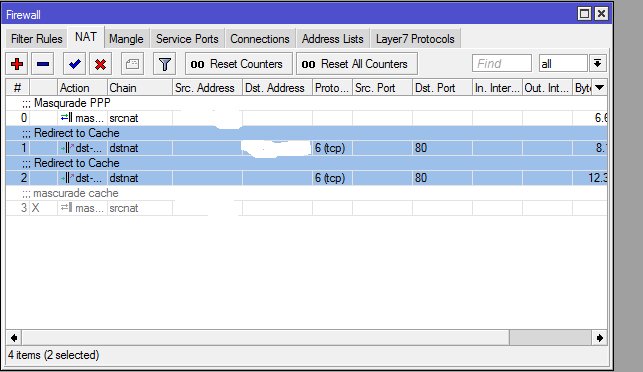Select rule 0 by its row number
The image size is (643, 372).
tap(23, 118)
